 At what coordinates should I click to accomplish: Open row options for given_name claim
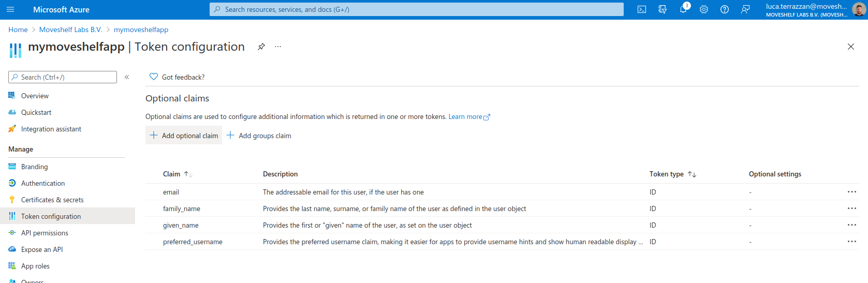(852, 225)
